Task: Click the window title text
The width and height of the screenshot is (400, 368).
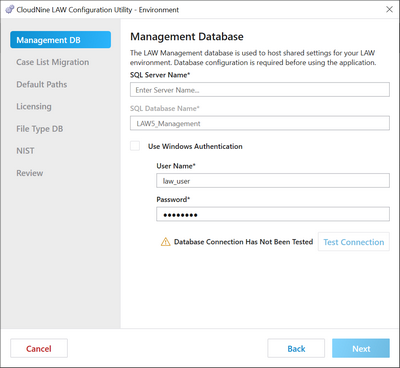Action: (98, 10)
